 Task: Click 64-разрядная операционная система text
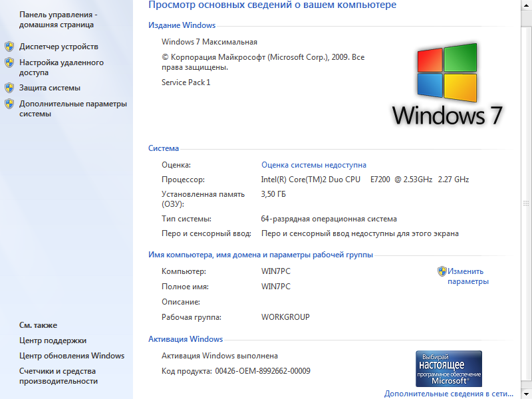point(329,219)
